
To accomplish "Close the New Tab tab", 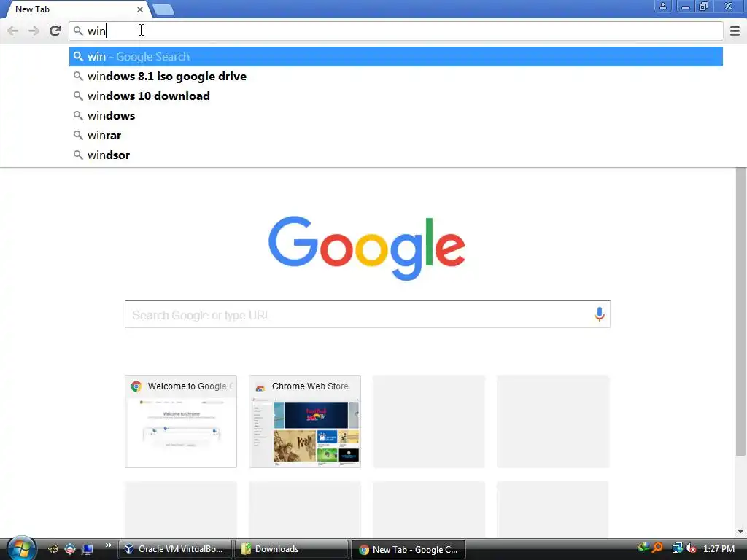I will pos(139,9).
